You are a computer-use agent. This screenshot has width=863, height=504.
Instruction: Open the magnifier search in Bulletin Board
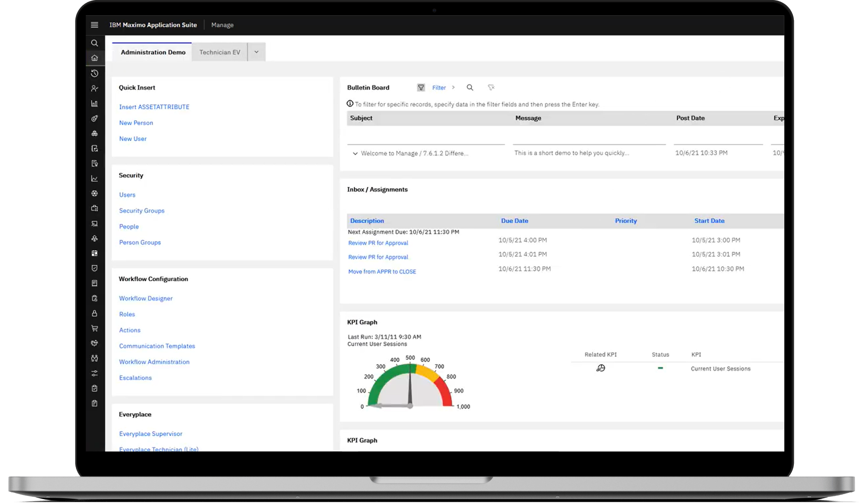[x=470, y=87]
